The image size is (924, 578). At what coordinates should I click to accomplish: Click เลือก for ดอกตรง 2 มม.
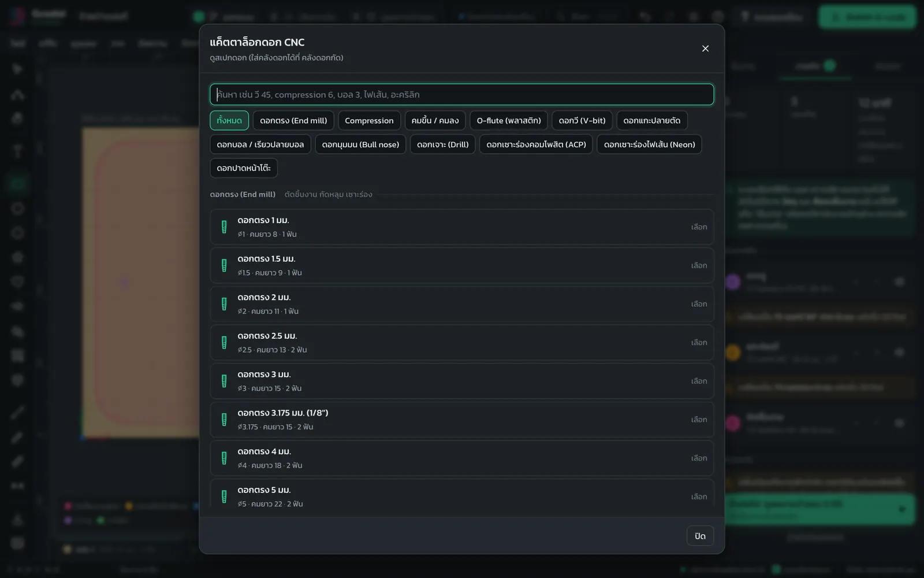click(699, 304)
